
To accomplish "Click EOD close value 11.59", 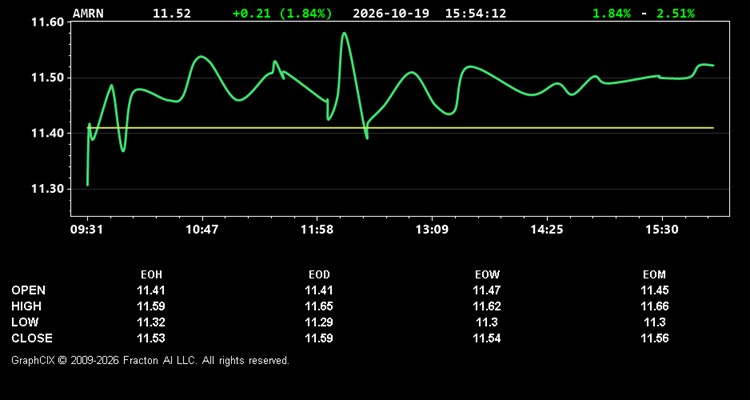I will pyautogui.click(x=319, y=338).
